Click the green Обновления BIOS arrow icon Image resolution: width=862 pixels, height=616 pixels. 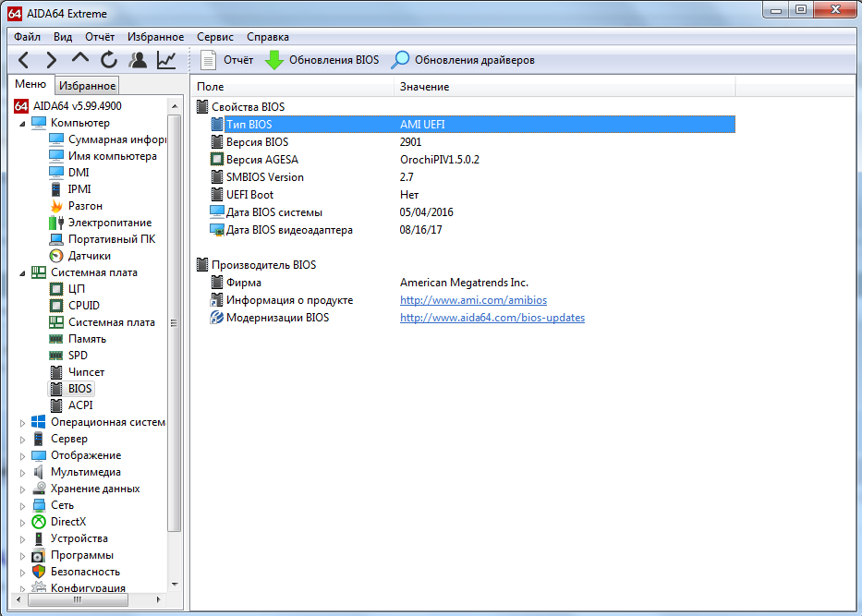[x=273, y=60]
